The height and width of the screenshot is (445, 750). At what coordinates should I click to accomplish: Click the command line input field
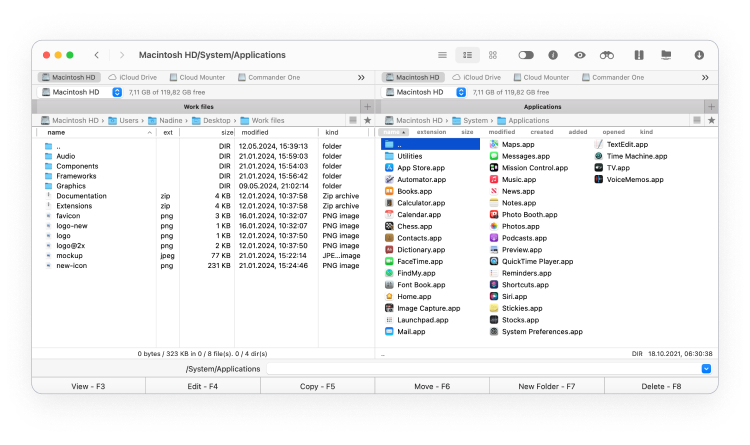[x=484, y=368]
